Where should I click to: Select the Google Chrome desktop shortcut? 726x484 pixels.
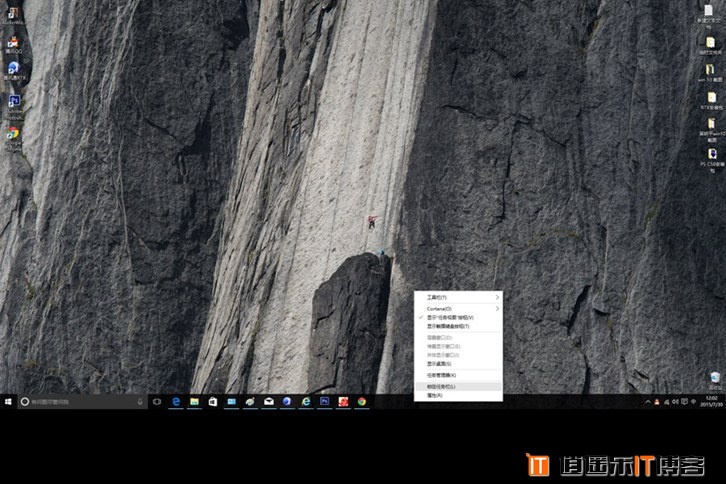pos(13,138)
